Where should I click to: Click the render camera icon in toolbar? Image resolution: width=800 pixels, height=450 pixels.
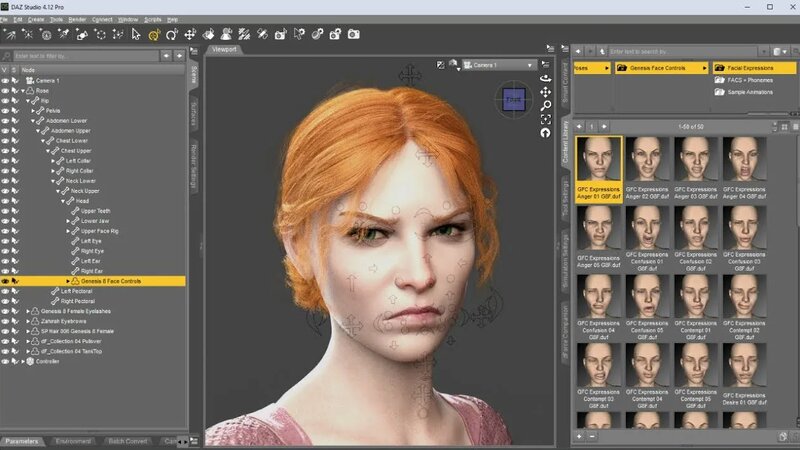pos(354,34)
